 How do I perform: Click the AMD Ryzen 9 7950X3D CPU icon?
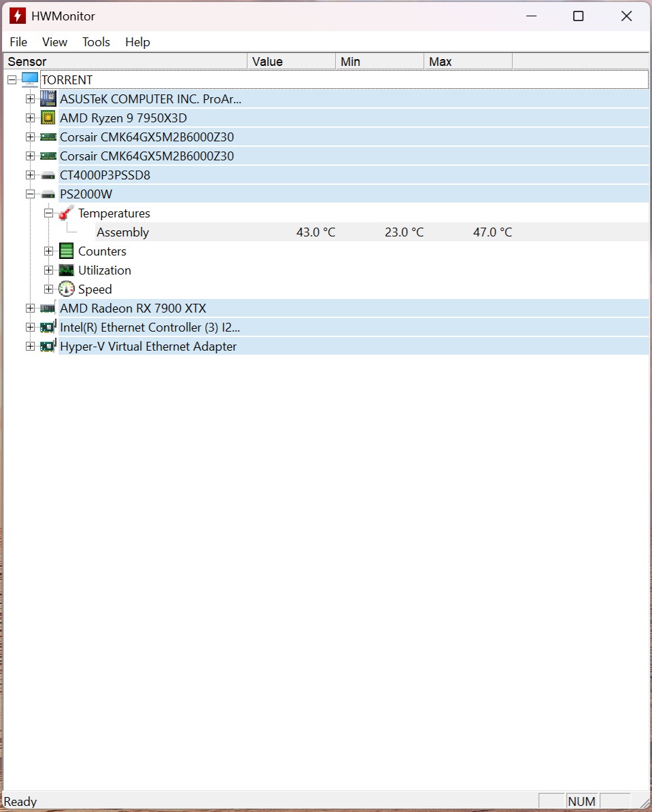point(48,118)
